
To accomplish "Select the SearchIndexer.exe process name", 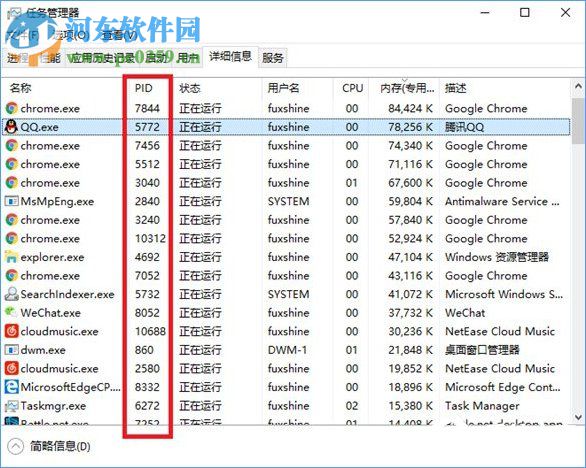I will pos(67,294).
